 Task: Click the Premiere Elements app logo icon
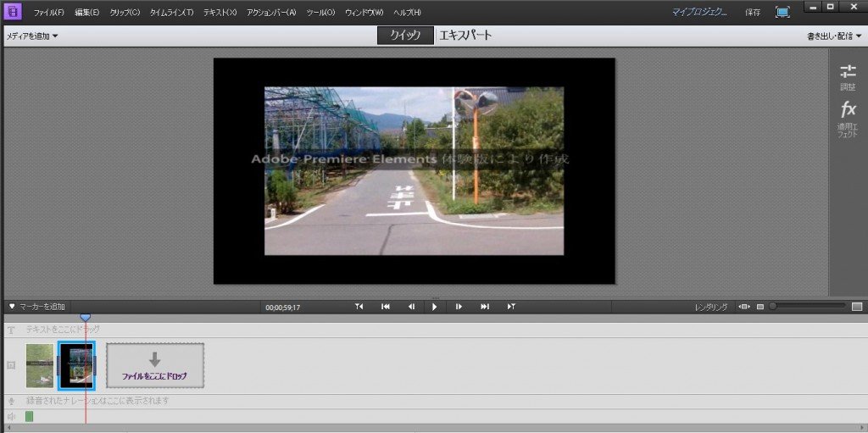pyautogui.click(x=12, y=11)
